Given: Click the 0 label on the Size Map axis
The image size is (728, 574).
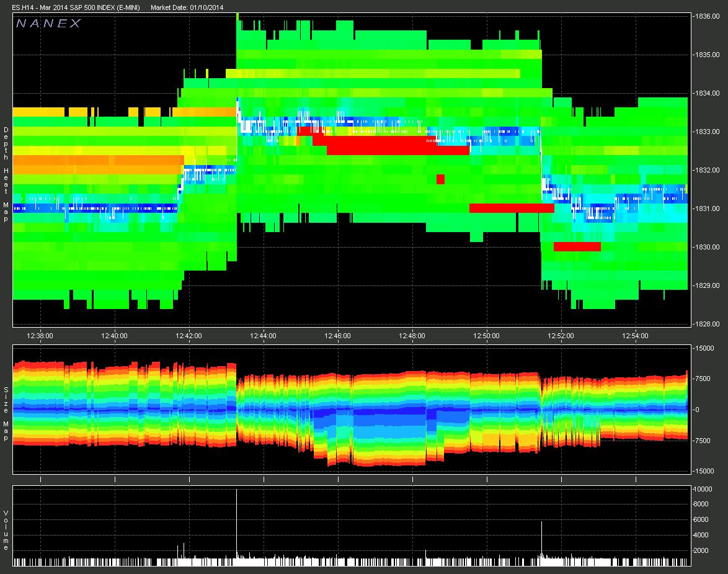Looking at the screenshot, I should [697, 410].
